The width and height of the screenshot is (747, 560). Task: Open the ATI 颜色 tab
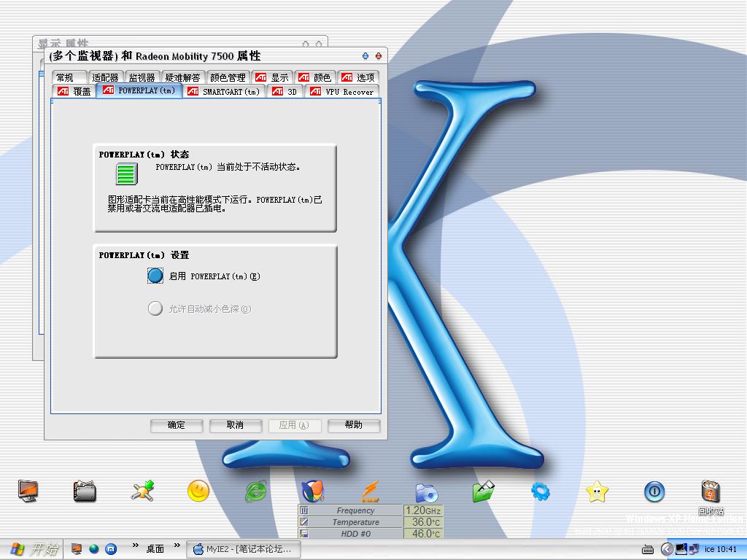pos(315,77)
